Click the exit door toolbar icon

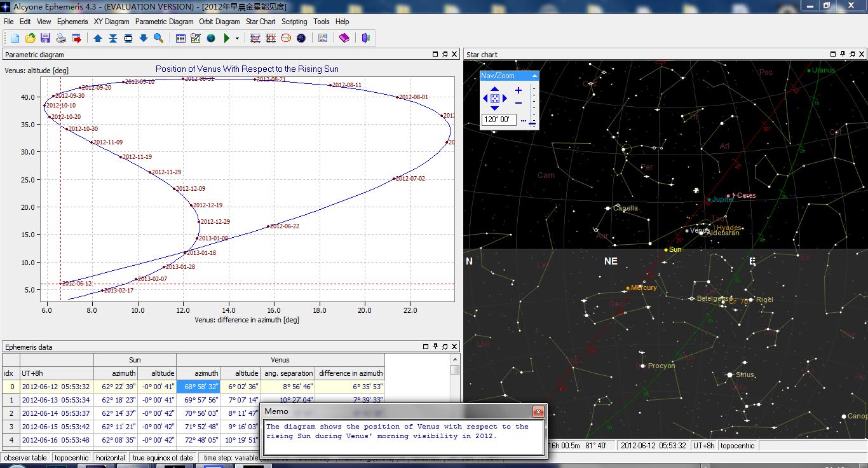click(366, 38)
